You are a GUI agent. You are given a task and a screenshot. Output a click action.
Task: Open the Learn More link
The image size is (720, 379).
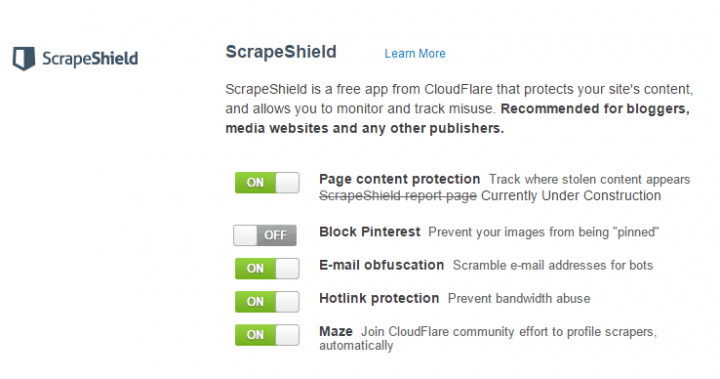pyautogui.click(x=415, y=54)
